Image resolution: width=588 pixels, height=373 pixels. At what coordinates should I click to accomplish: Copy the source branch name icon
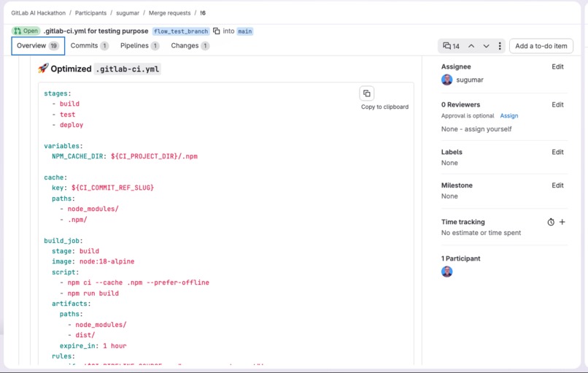pyautogui.click(x=217, y=31)
